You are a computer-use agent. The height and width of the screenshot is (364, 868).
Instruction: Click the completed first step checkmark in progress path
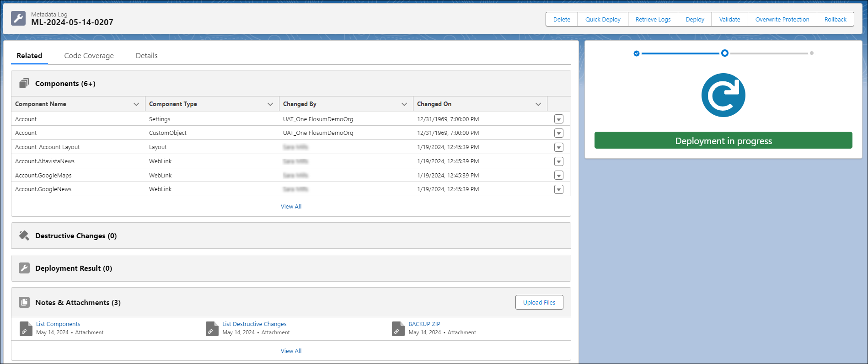(637, 54)
